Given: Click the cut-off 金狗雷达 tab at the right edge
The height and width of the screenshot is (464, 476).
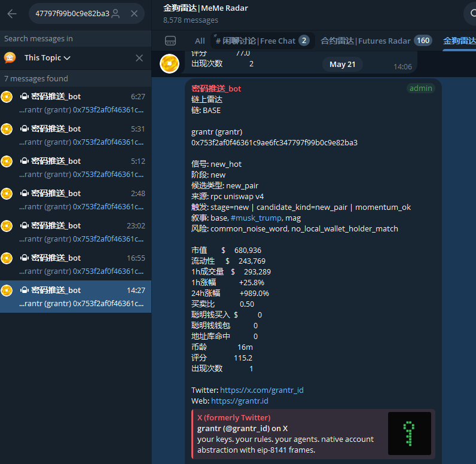Looking at the screenshot, I should (459, 41).
